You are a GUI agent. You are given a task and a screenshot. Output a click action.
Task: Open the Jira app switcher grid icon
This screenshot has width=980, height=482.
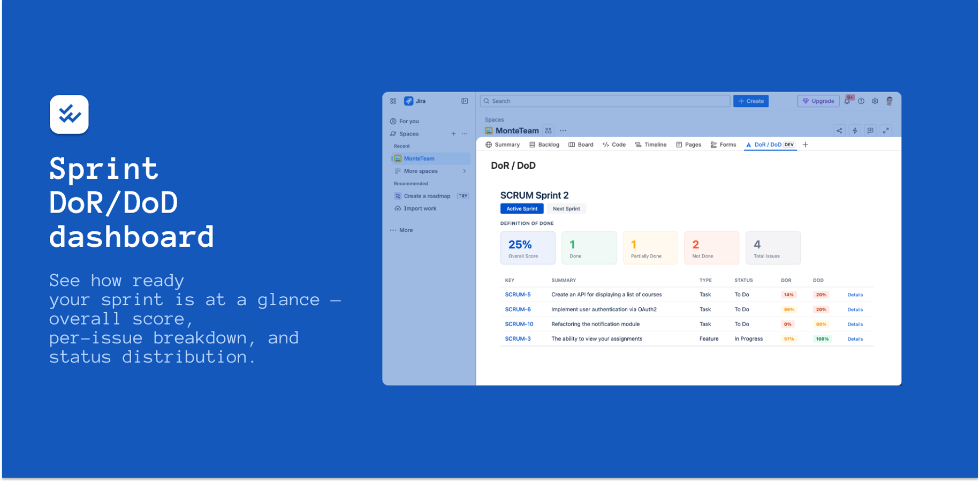point(393,101)
